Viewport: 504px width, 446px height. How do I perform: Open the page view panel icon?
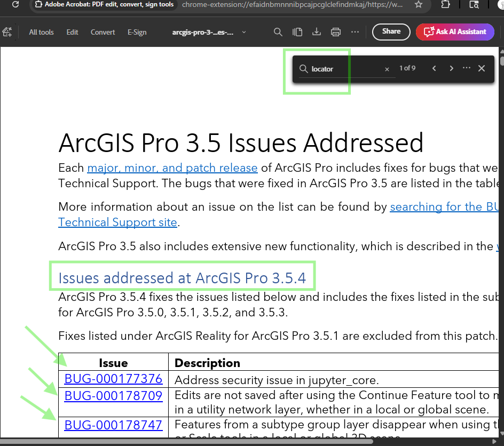click(x=297, y=32)
